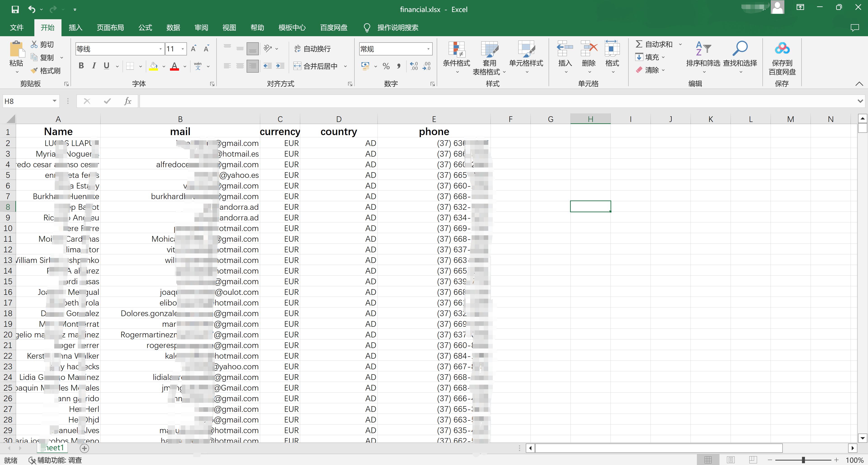Click the increase decimal icon

[x=414, y=66]
